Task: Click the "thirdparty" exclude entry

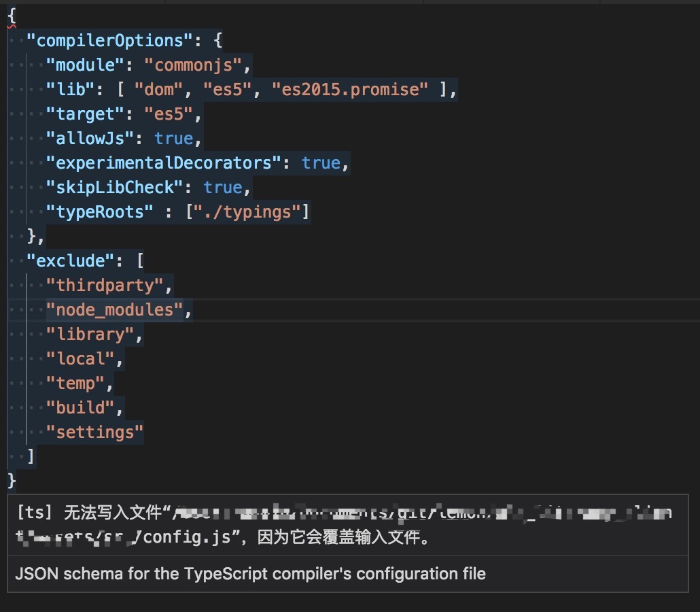Action: point(105,286)
